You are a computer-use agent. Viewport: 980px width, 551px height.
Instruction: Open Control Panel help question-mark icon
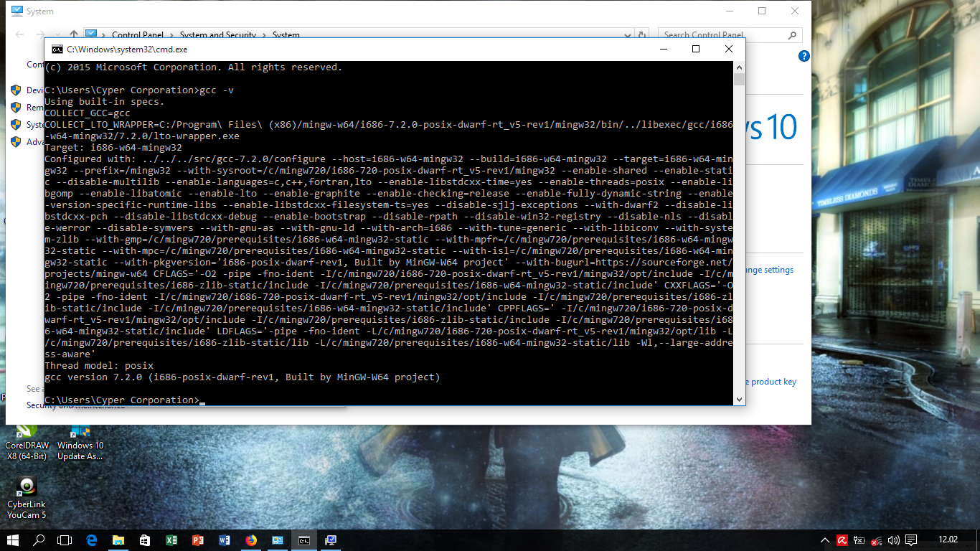coord(804,56)
